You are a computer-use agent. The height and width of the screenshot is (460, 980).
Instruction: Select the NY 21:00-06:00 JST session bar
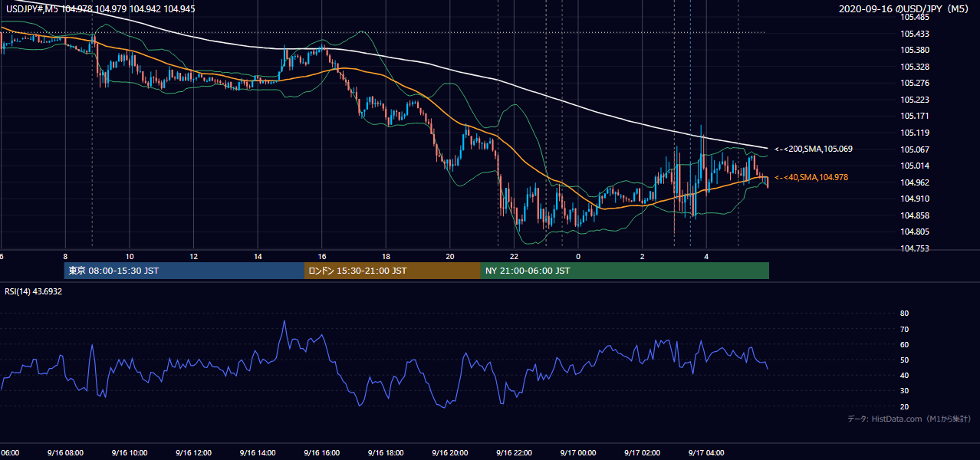click(625, 271)
